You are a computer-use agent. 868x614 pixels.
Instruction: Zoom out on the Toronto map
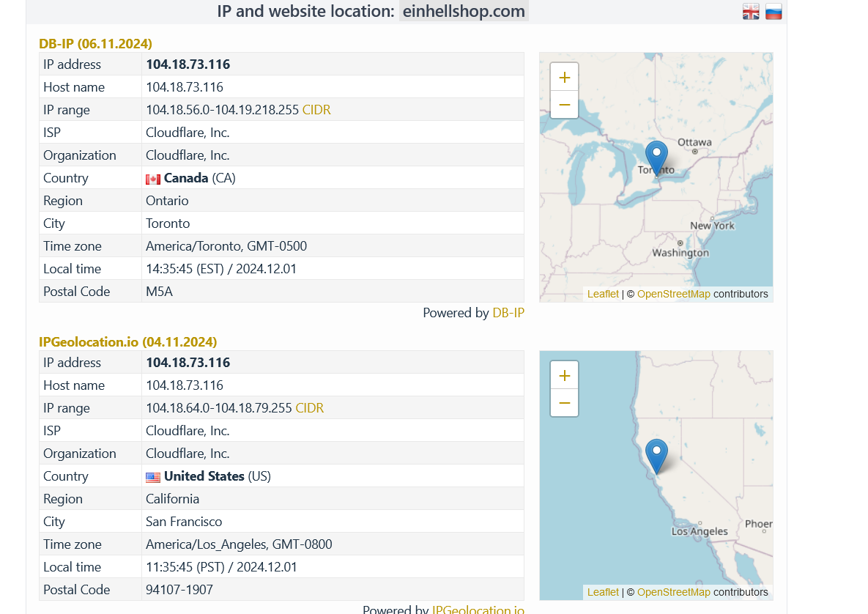[x=564, y=105]
